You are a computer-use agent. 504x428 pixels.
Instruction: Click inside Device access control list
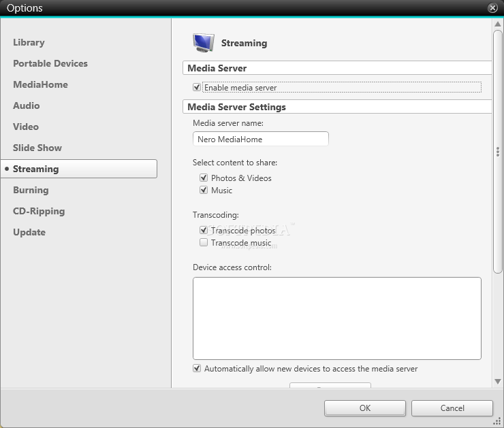pyautogui.click(x=337, y=318)
